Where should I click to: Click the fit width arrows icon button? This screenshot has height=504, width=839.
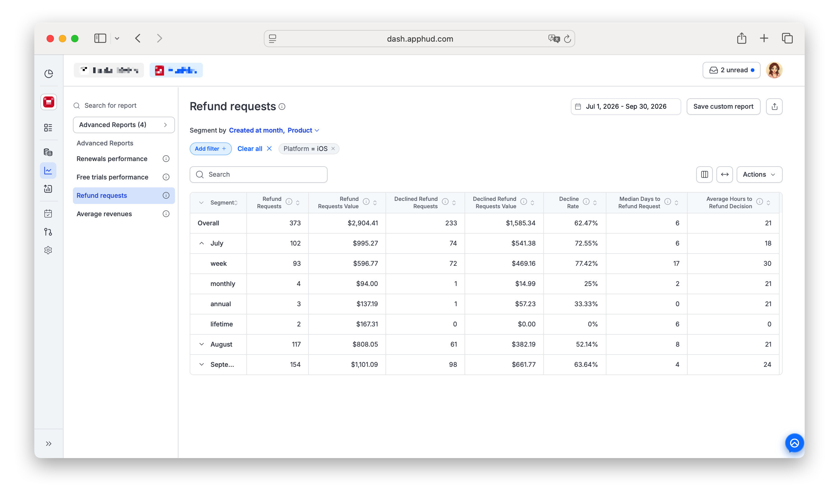tap(725, 175)
